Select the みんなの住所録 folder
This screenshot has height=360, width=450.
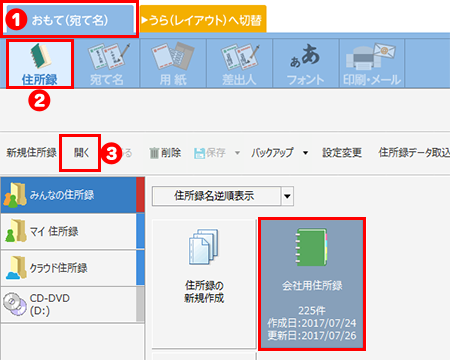(x=72, y=195)
